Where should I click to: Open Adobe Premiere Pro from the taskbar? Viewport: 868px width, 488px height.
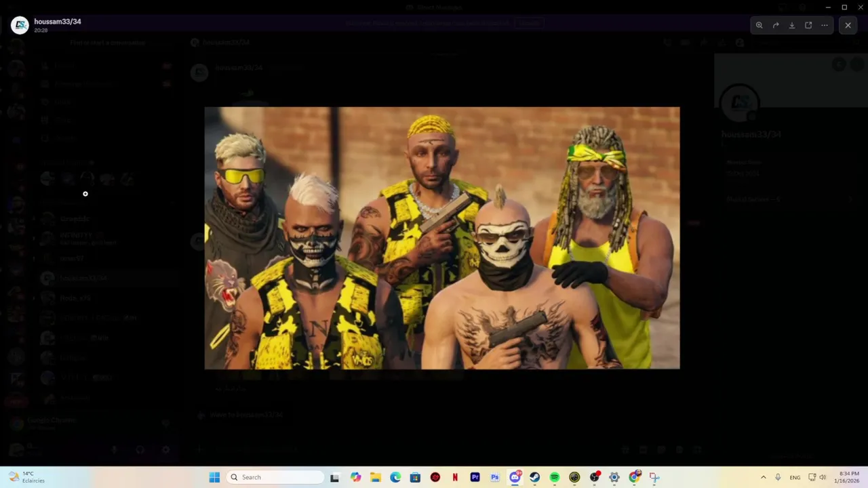point(475,477)
